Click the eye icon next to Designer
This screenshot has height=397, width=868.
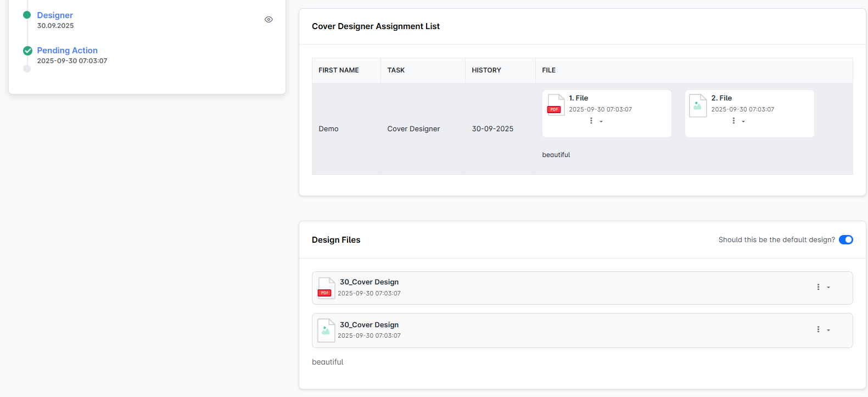point(268,20)
